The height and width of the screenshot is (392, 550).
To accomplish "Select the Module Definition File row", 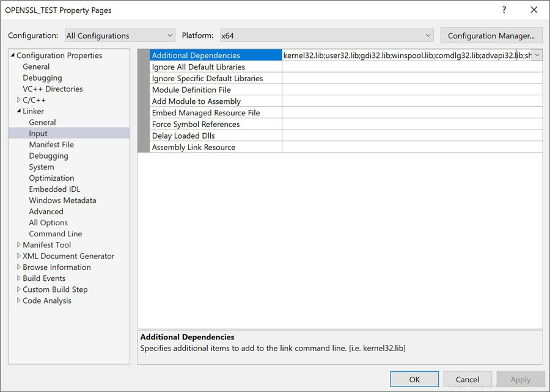I will 216,90.
